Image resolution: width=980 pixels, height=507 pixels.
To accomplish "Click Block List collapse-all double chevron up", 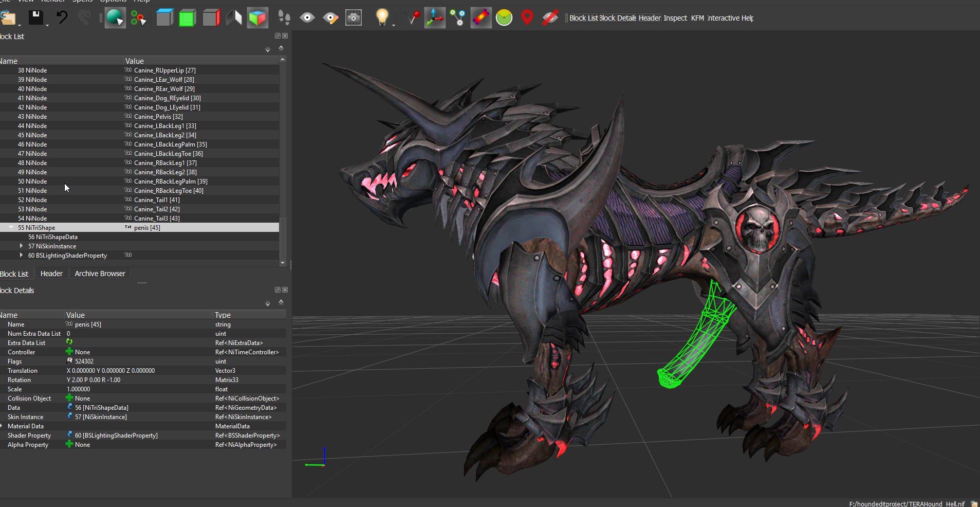I will 281,48.
